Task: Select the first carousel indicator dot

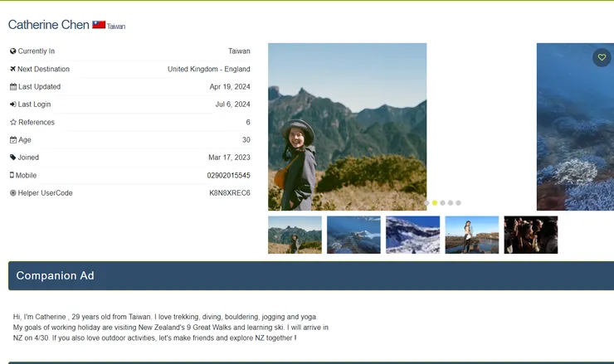Action: (426, 203)
